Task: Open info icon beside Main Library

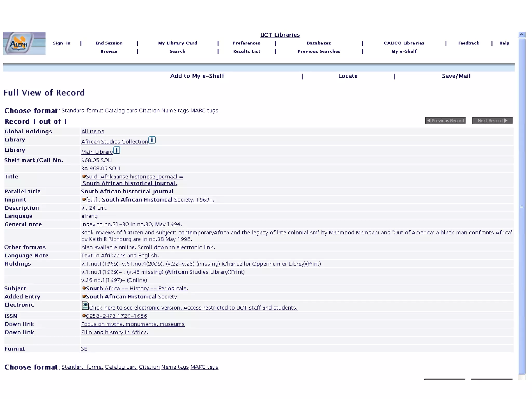Action: 117,150
